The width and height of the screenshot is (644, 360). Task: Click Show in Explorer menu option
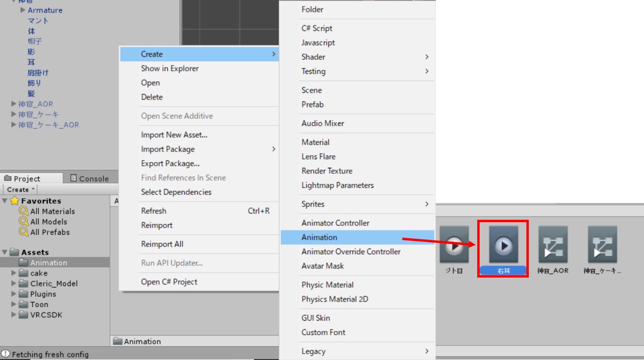[x=170, y=68]
